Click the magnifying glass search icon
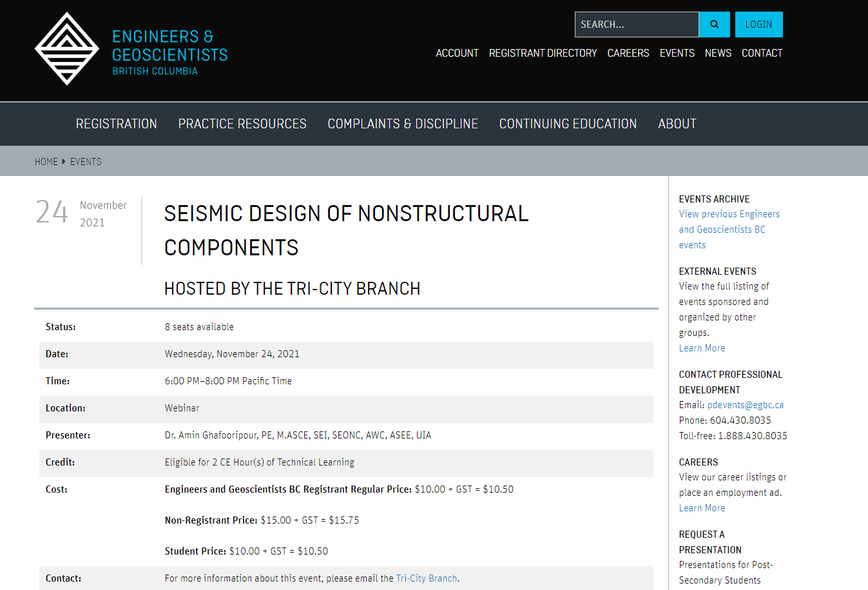868x590 pixels. [x=714, y=25]
